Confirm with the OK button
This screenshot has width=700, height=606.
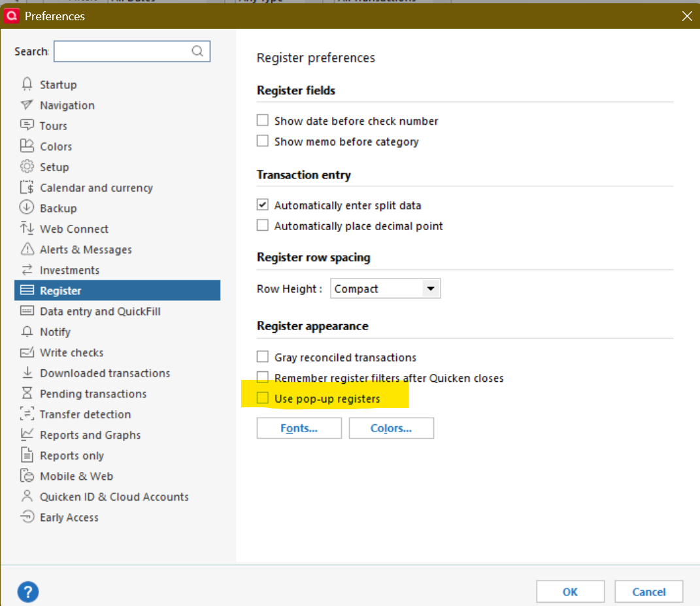point(570,592)
